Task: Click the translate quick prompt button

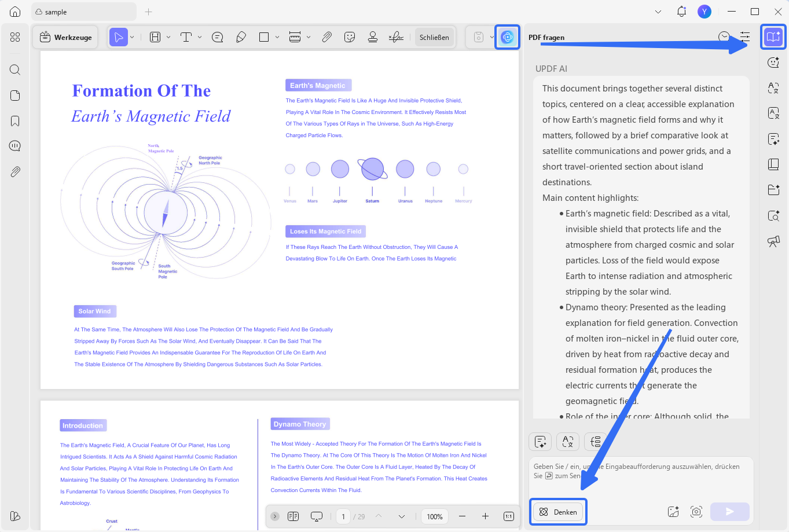Action: 568,442
